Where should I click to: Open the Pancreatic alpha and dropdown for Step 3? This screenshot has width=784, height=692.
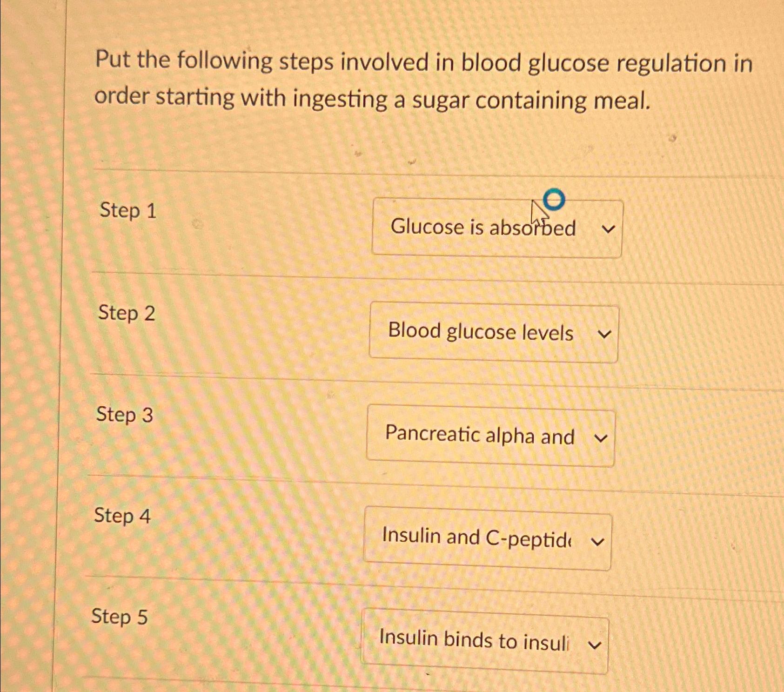[x=489, y=436]
